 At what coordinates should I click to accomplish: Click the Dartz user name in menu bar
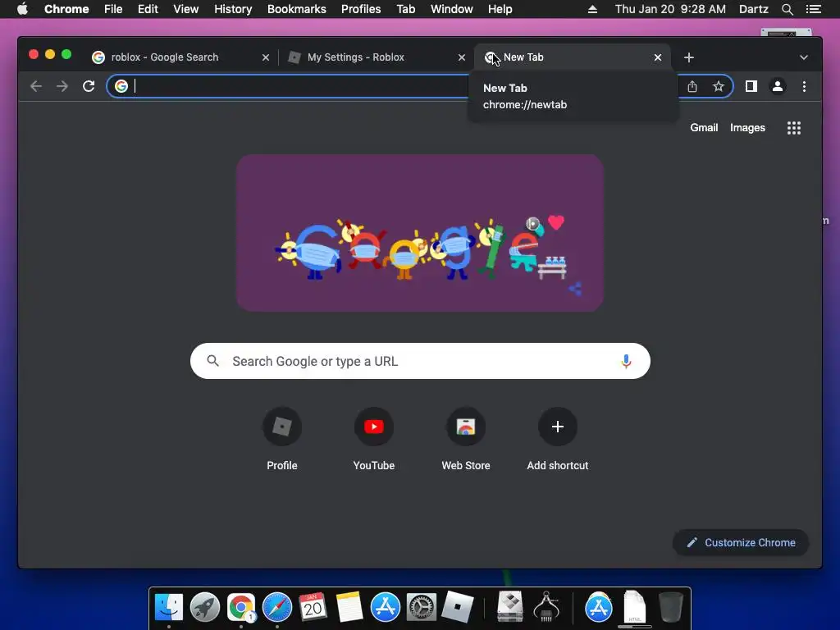[x=753, y=9]
